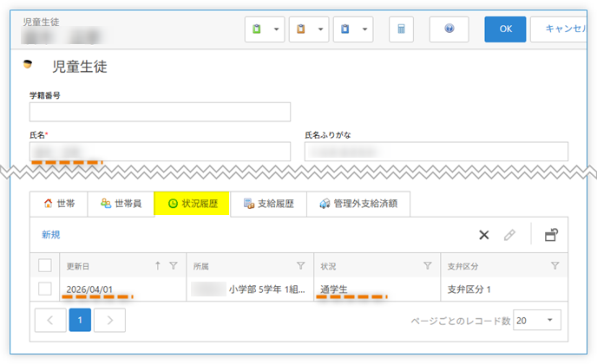This screenshot has width=597, height=364.
Task: Click the 氏名ふりがな input field
Action: click(x=436, y=152)
